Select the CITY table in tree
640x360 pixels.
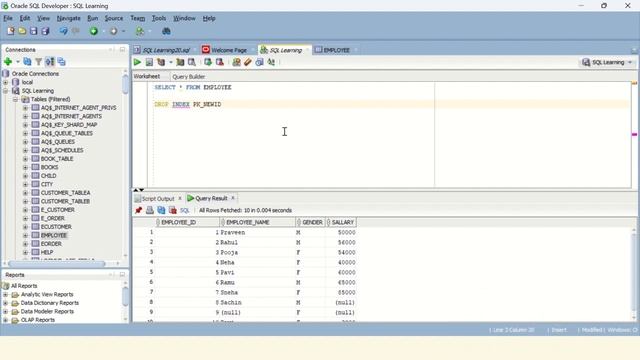click(47, 184)
